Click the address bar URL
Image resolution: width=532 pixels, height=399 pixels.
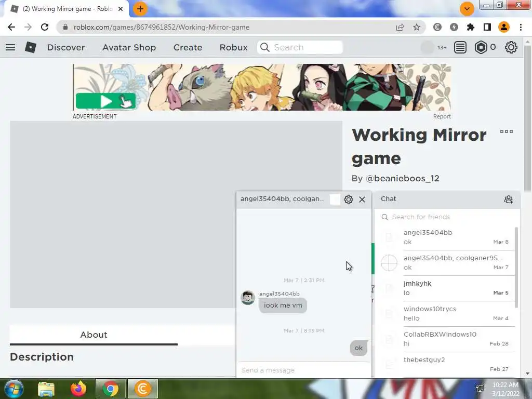click(x=162, y=27)
